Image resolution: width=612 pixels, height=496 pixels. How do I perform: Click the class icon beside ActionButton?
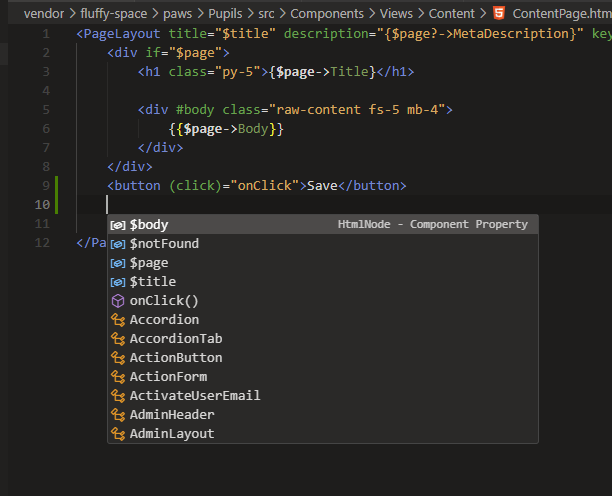[118, 358]
